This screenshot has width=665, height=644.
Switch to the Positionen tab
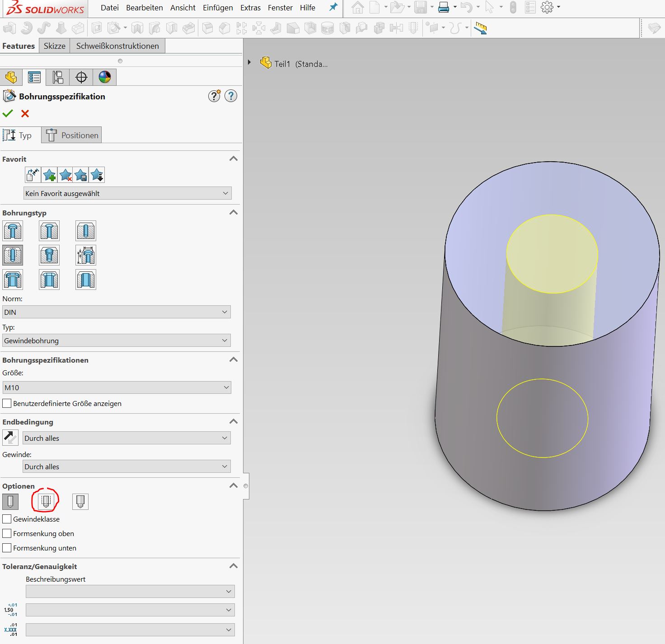coord(72,135)
